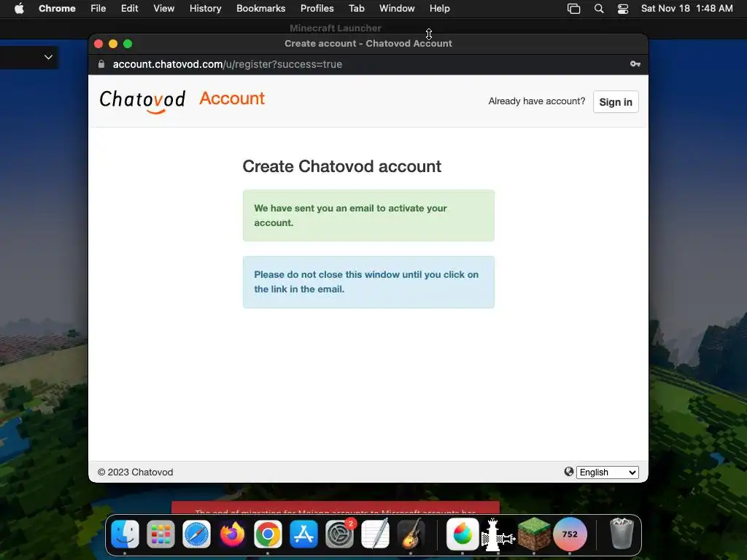Open System Settings with badge 2
The image size is (747, 560).
339,534
